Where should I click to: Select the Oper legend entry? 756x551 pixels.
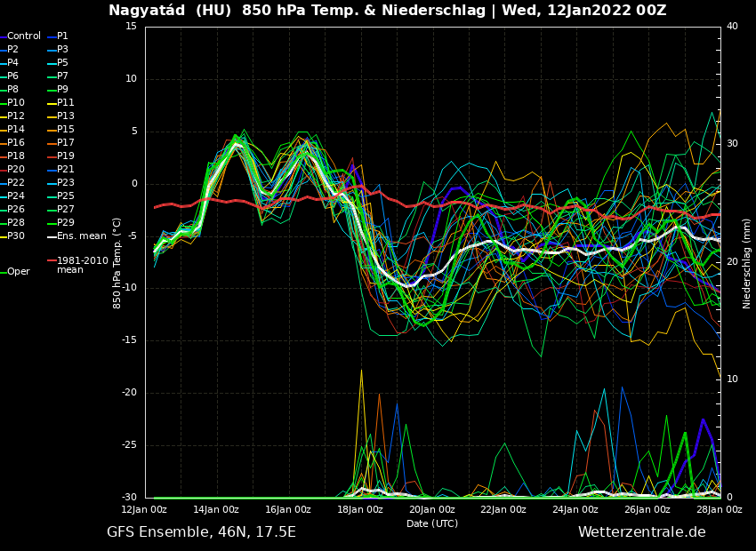click(18, 272)
